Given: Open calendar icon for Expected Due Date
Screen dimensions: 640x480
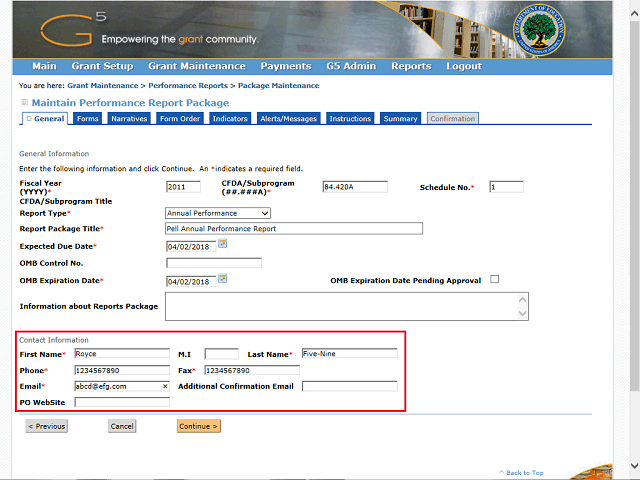Looking at the screenshot, I should coord(222,244).
